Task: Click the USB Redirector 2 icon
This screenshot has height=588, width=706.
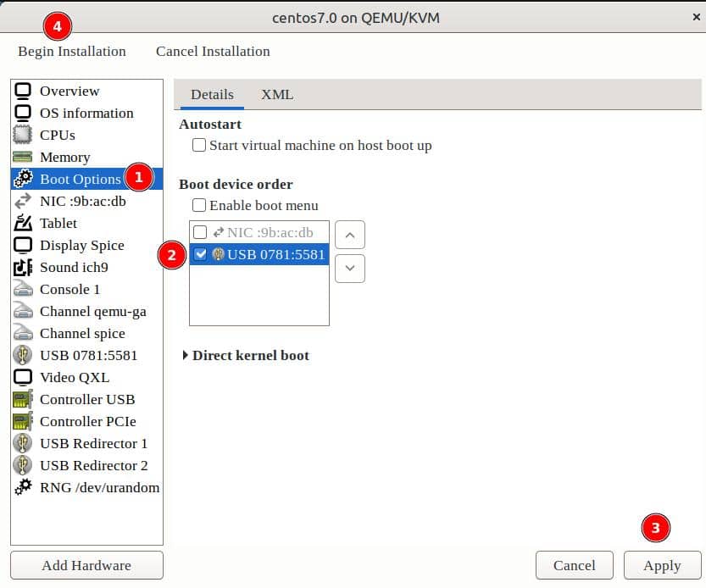Action: (23, 465)
